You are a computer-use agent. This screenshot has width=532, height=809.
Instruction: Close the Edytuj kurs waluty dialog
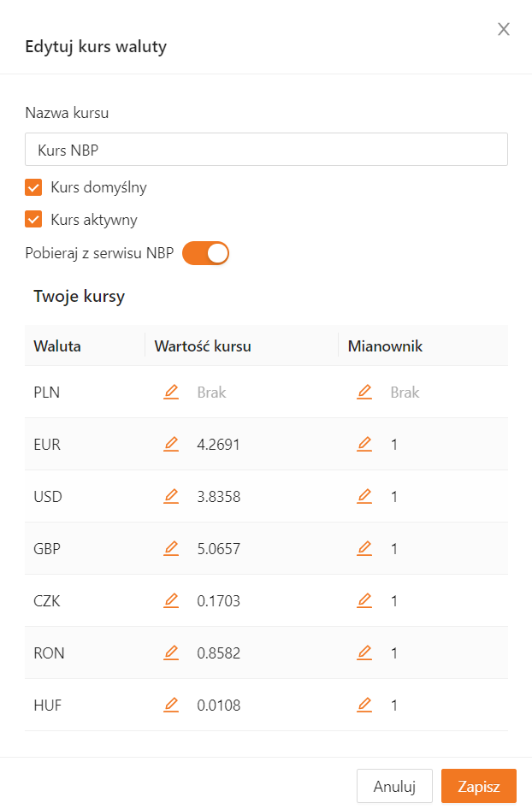tap(504, 30)
